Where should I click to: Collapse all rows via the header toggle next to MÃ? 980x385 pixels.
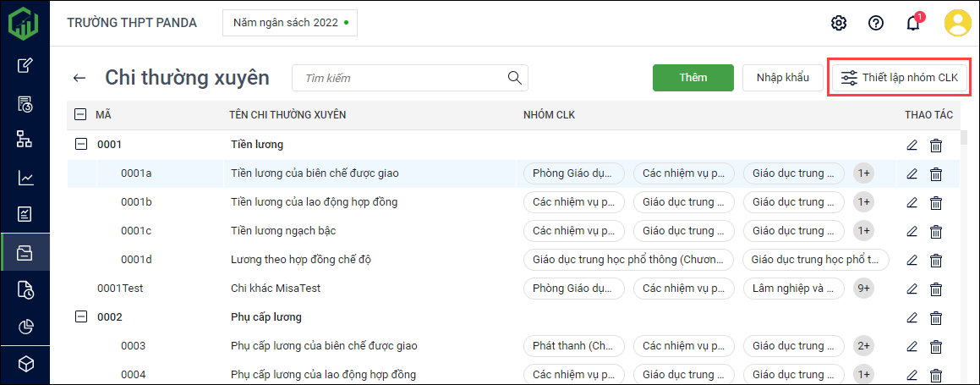point(81,114)
